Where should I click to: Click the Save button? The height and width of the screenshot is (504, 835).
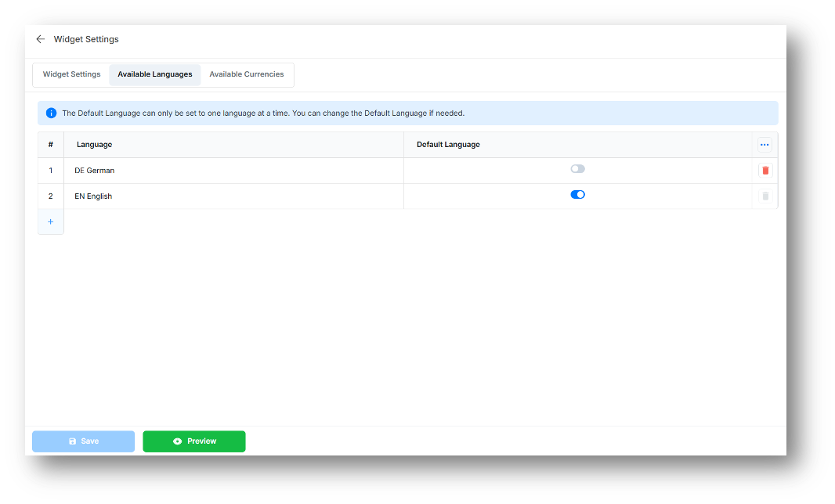click(x=83, y=441)
